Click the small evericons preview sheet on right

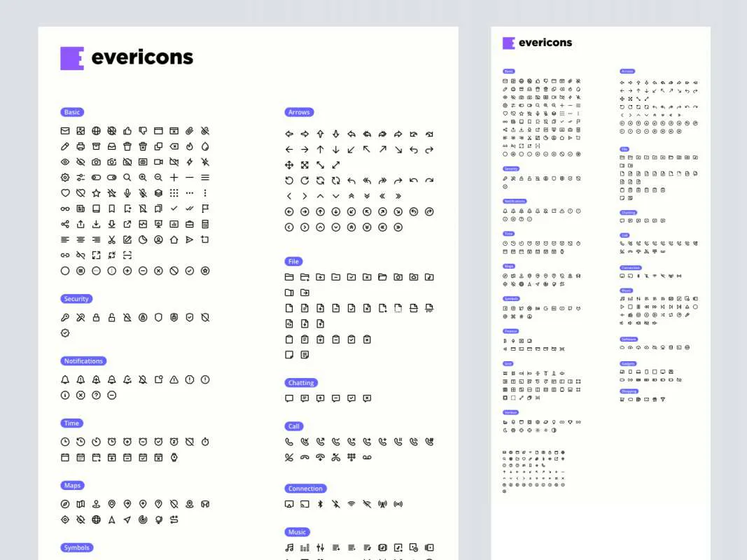[x=601, y=280]
